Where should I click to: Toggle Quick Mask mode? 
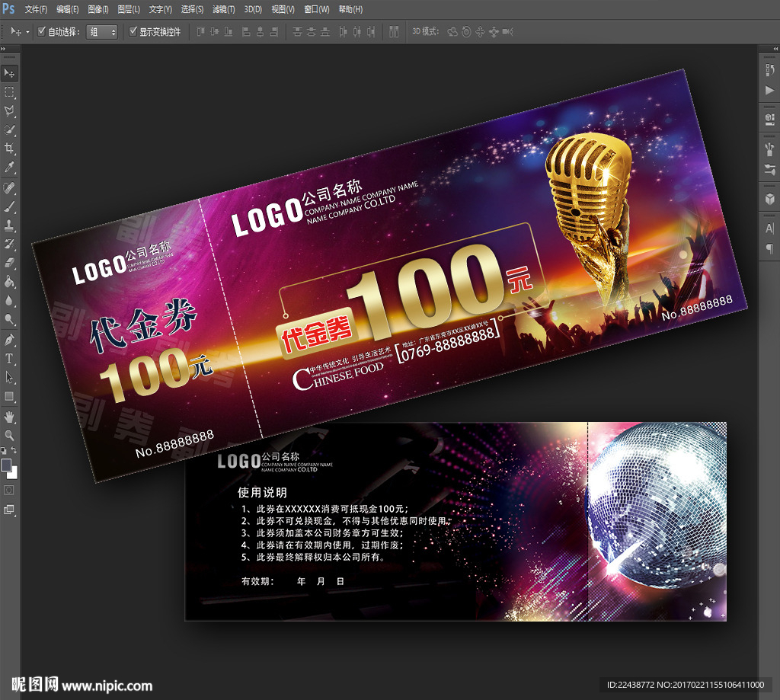9,491
